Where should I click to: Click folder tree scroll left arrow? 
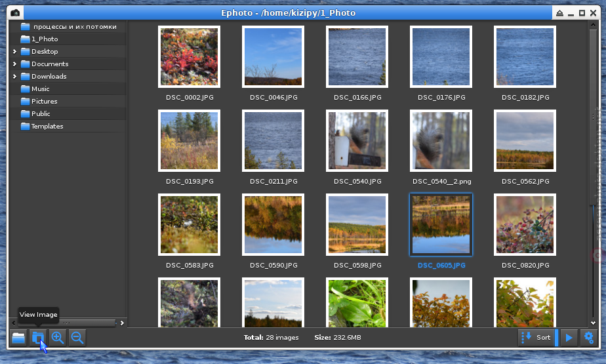[x=14, y=323]
